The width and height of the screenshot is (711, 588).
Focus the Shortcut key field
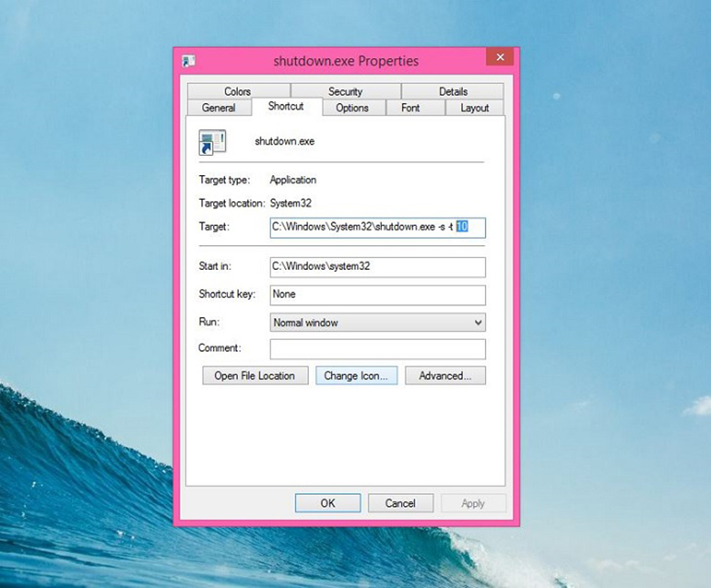pyautogui.click(x=377, y=295)
